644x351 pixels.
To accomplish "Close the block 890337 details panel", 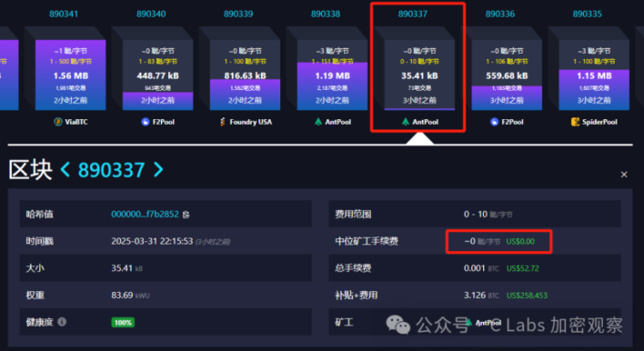I will pyautogui.click(x=624, y=175).
